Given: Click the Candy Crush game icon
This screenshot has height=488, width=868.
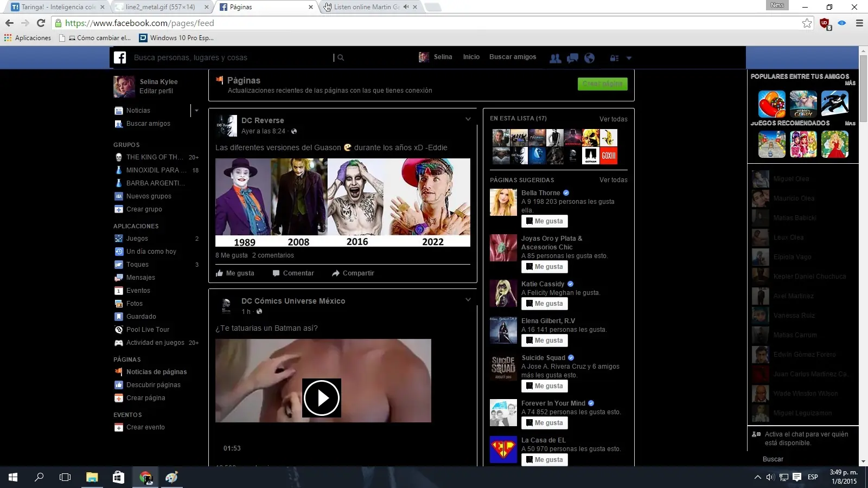Looking at the screenshot, I should tap(771, 104).
